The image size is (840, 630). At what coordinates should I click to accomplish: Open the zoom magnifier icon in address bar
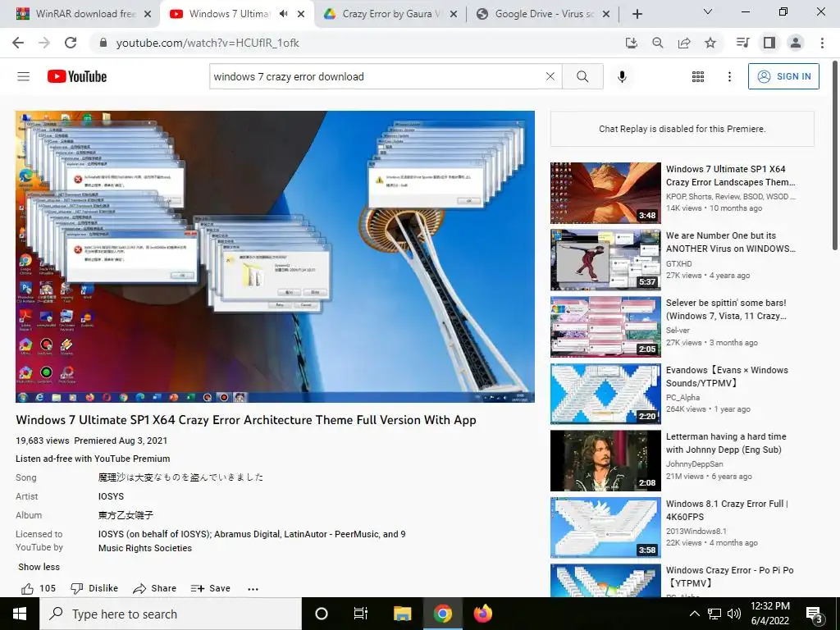click(658, 43)
